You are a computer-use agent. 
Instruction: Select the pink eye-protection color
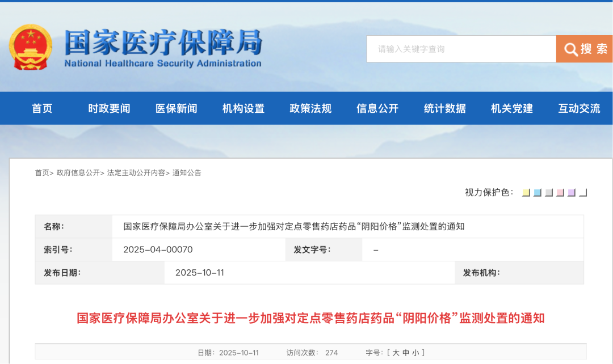[560, 193]
